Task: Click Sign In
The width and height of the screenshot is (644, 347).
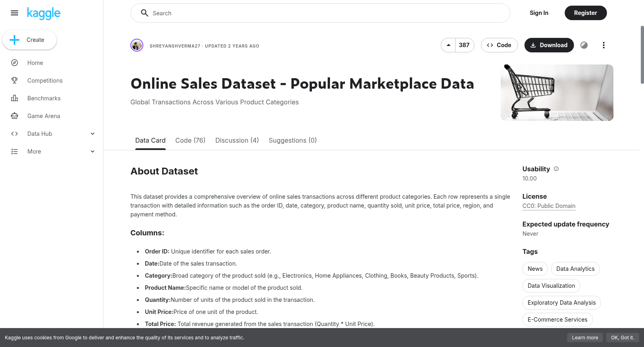Action: point(539,13)
